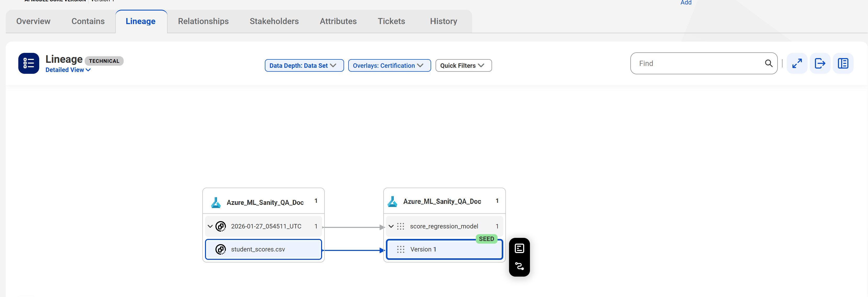Go to the Stakeholders tab
The width and height of the screenshot is (868, 297).
[274, 21]
